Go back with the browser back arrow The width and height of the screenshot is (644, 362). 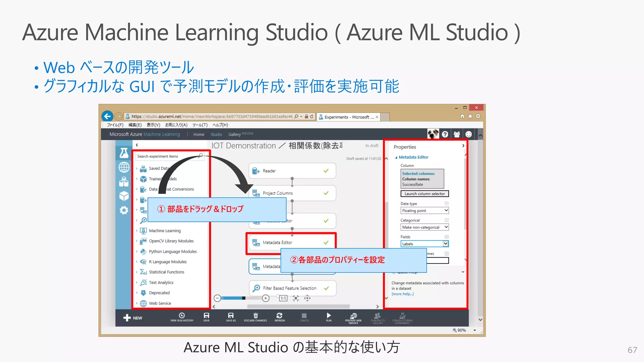(108, 116)
